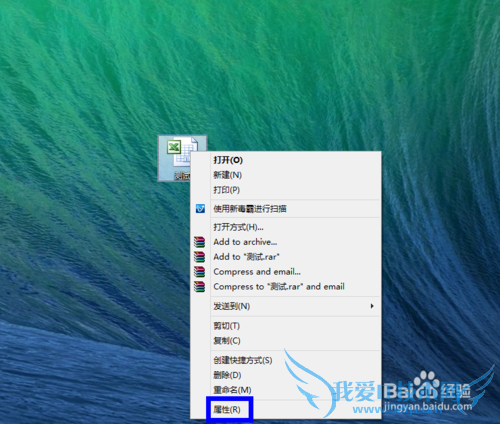Select 使用新毒霸进行扫描 menu entry

tap(286, 209)
